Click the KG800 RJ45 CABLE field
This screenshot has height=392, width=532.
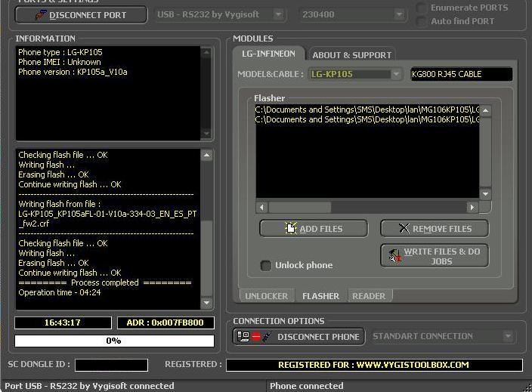(462, 74)
